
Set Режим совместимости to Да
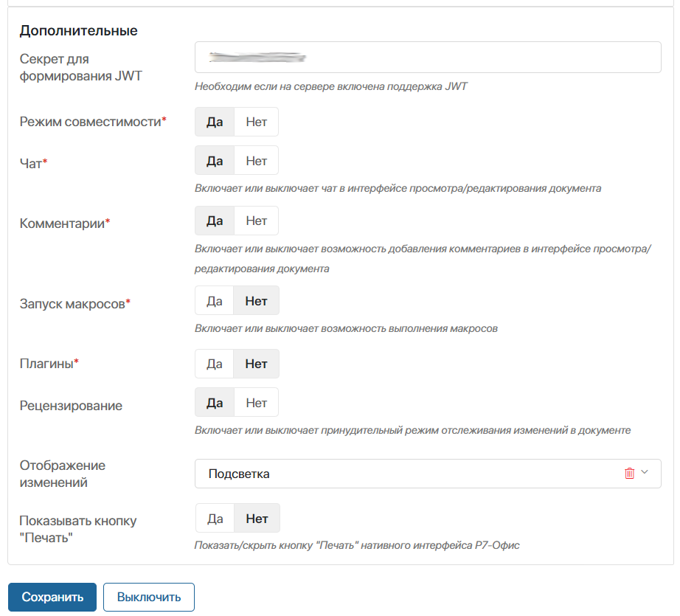coord(215,122)
